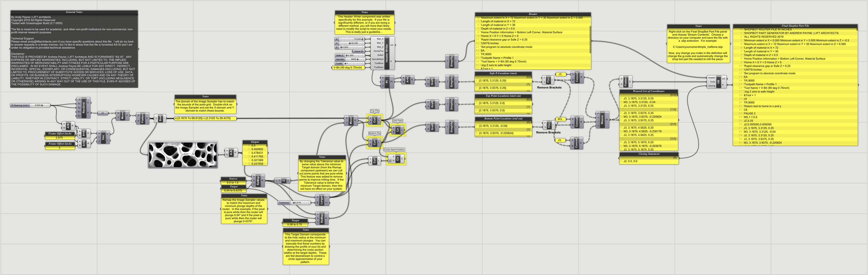Click the General Notes panel title
Screen dimensions: 868x275
74,12
